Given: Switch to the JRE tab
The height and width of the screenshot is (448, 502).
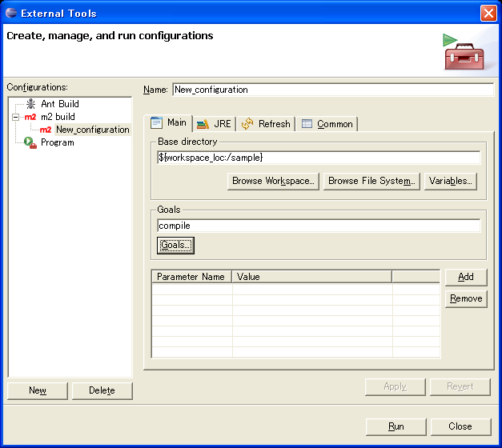Looking at the screenshot, I should coord(214,124).
